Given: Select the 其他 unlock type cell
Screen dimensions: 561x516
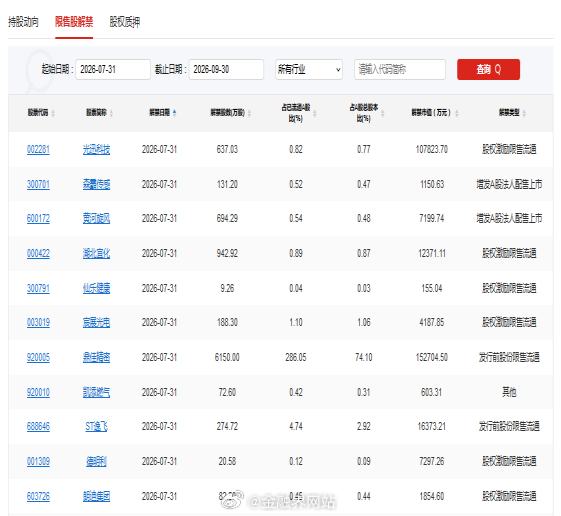Looking at the screenshot, I should (x=509, y=393).
